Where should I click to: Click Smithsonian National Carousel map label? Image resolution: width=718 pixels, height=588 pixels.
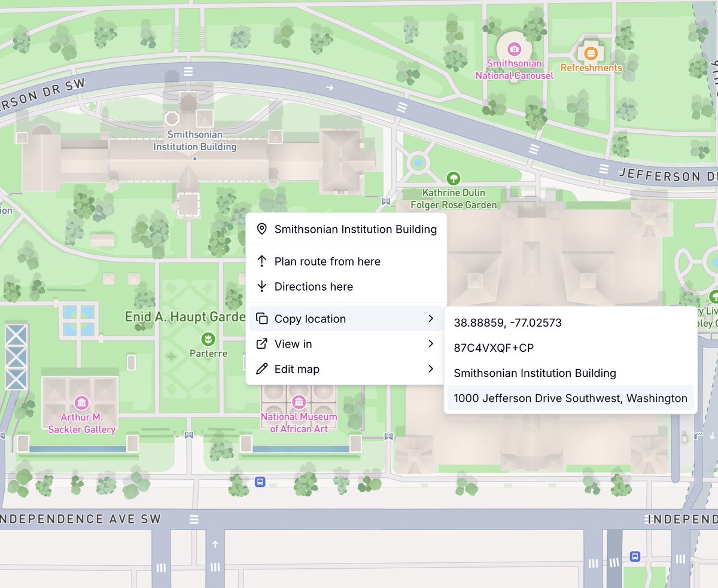pyautogui.click(x=514, y=69)
